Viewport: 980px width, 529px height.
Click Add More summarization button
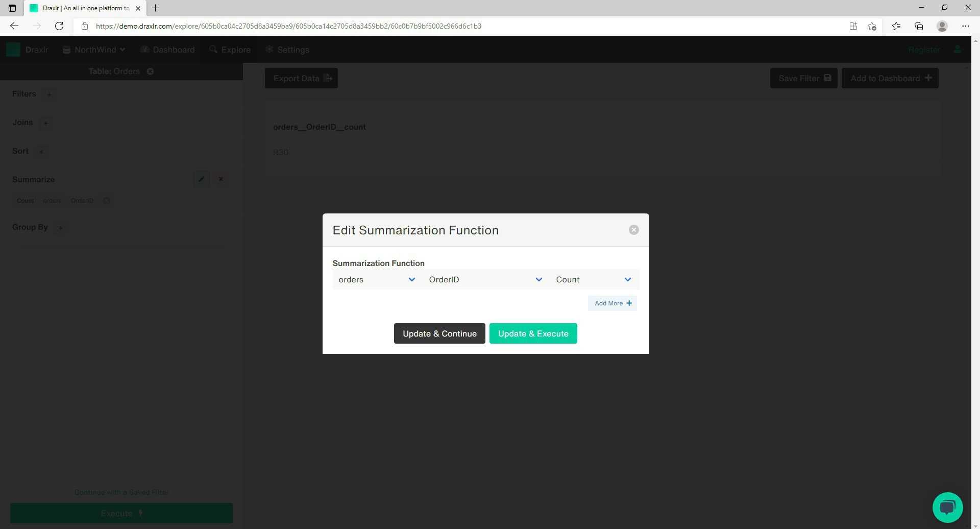[x=612, y=303]
